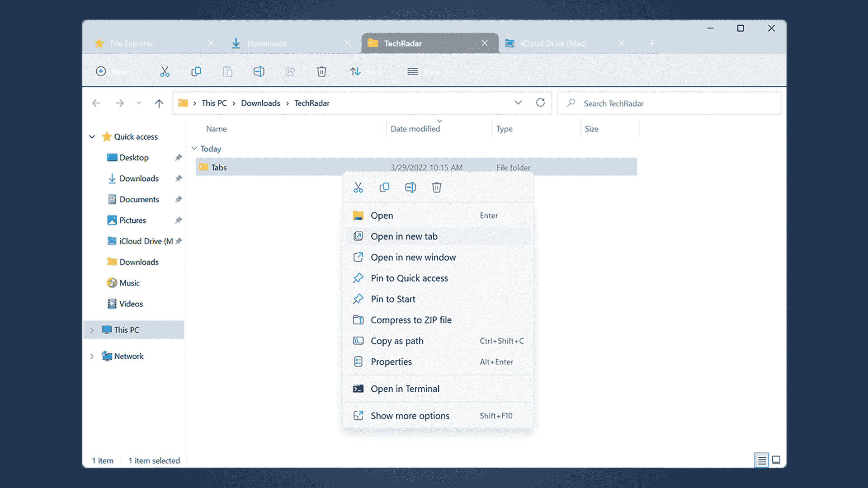
Task: Expand the Network tree item
Action: [x=92, y=356]
